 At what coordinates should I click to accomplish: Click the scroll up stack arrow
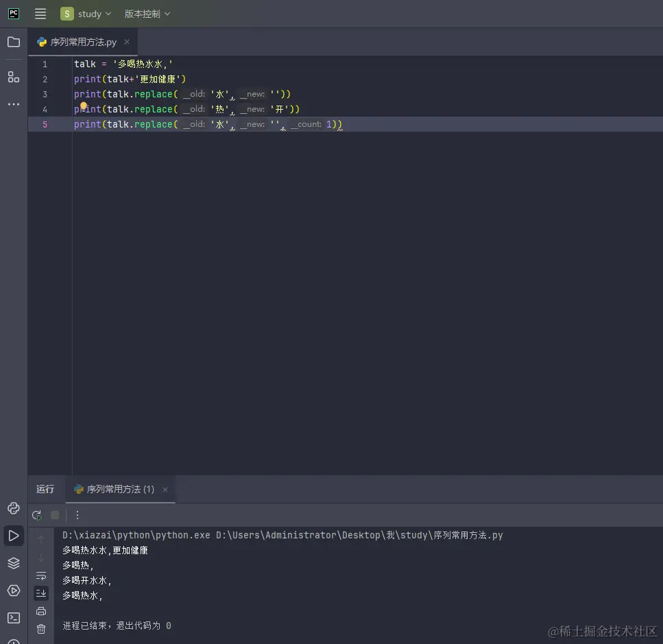41,539
